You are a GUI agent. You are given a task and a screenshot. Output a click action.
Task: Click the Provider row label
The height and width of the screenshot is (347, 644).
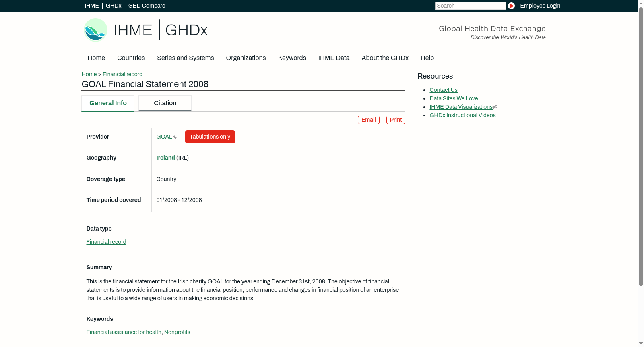coord(97,137)
